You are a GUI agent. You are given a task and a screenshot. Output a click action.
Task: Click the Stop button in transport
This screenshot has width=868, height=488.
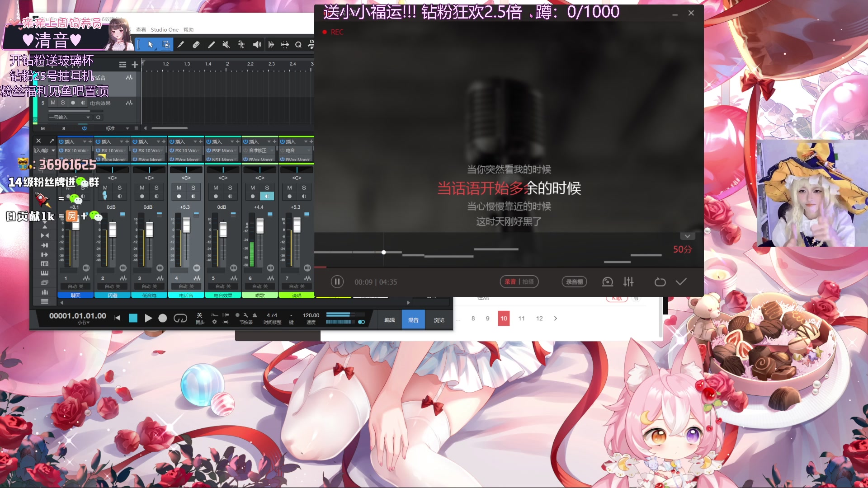[x=133, y=318]
